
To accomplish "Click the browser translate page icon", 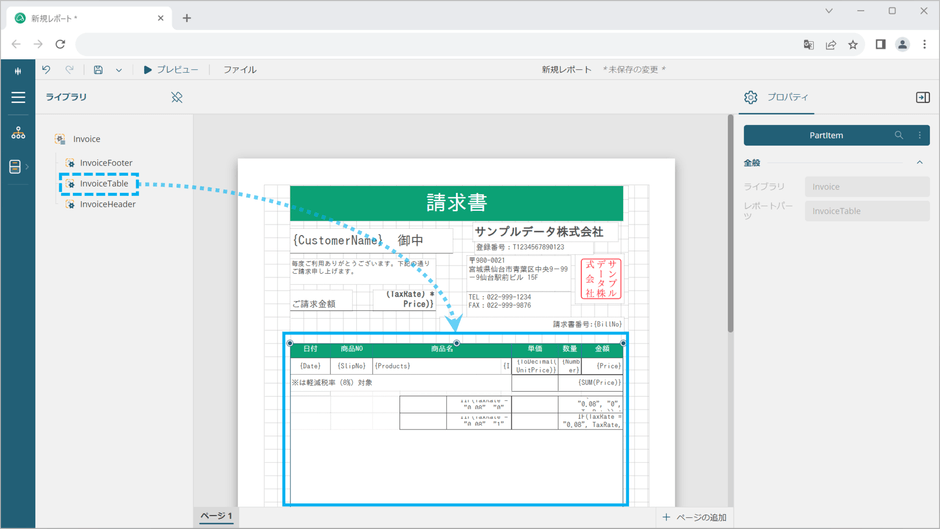I will pos(809,45).
